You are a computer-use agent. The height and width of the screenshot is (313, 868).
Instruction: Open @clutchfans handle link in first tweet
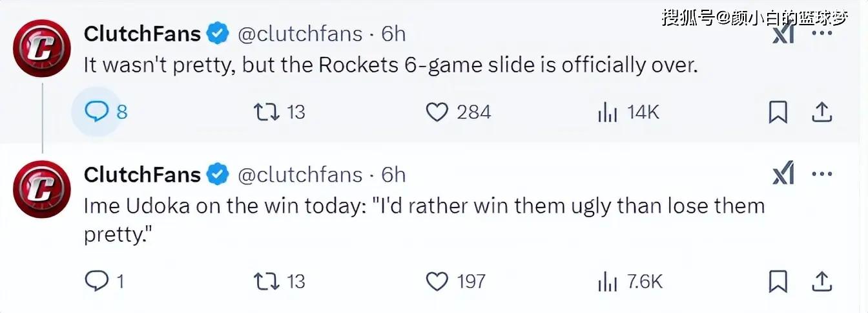click(x=300, y=34)
